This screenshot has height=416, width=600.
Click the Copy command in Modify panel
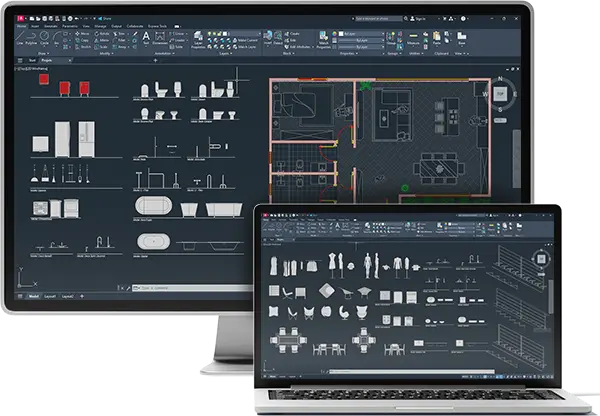coord(82,40)
